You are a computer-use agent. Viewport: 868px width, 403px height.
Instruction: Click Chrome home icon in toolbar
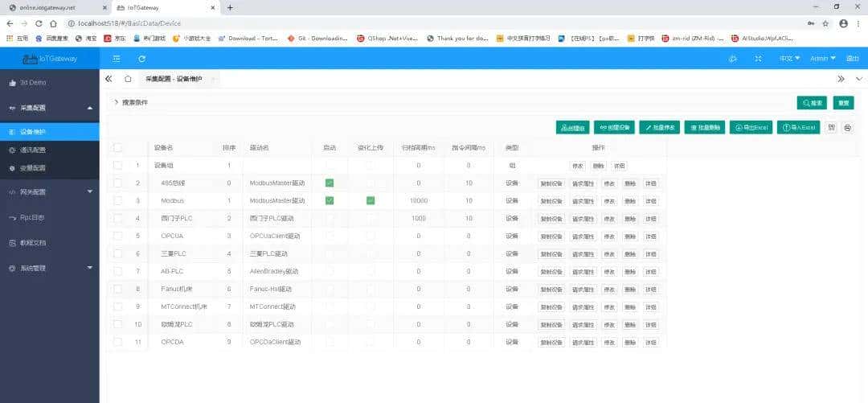(x=53, y=23)
